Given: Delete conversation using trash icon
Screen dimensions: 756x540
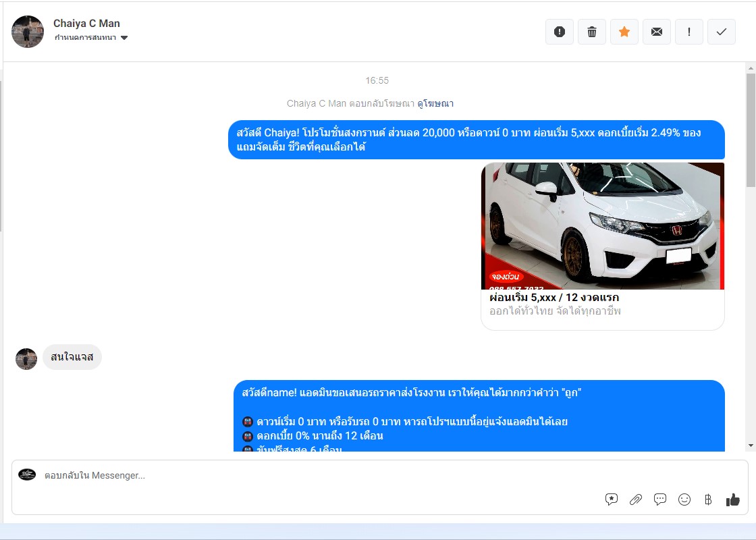Looking at the screenshot, I should click(592, 32).
